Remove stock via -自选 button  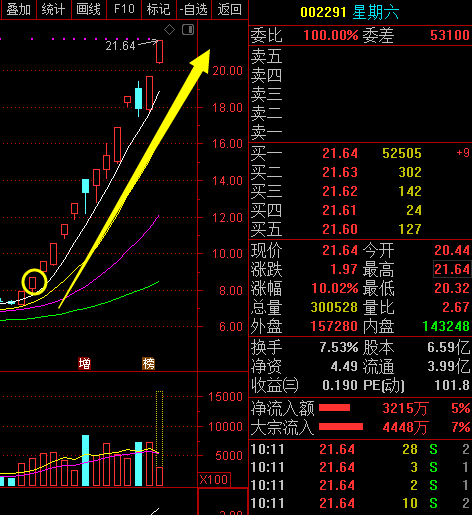pos(194,9)
